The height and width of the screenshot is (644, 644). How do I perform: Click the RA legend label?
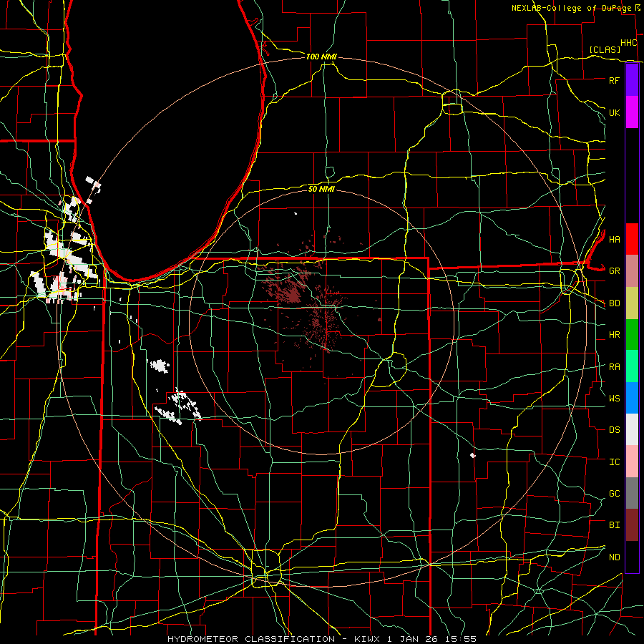coord(614,367)
